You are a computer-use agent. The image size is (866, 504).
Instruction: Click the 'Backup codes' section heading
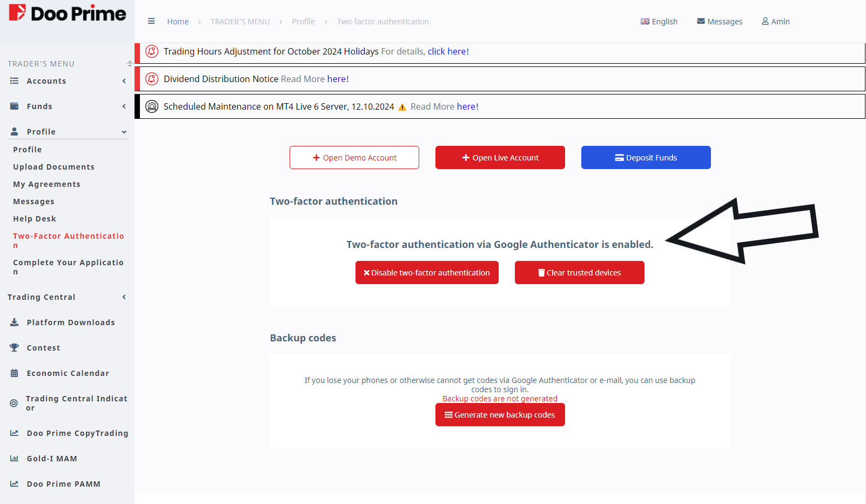tap(303, 338)
